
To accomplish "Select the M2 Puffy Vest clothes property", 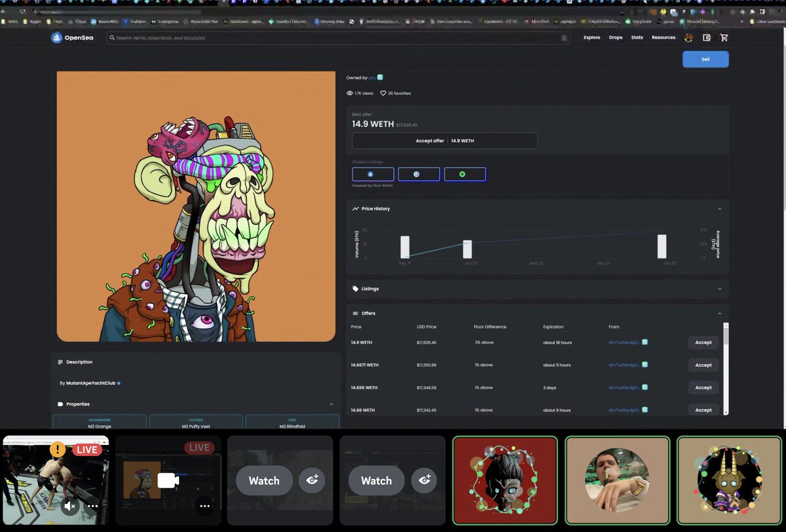I will pos(196,423).
